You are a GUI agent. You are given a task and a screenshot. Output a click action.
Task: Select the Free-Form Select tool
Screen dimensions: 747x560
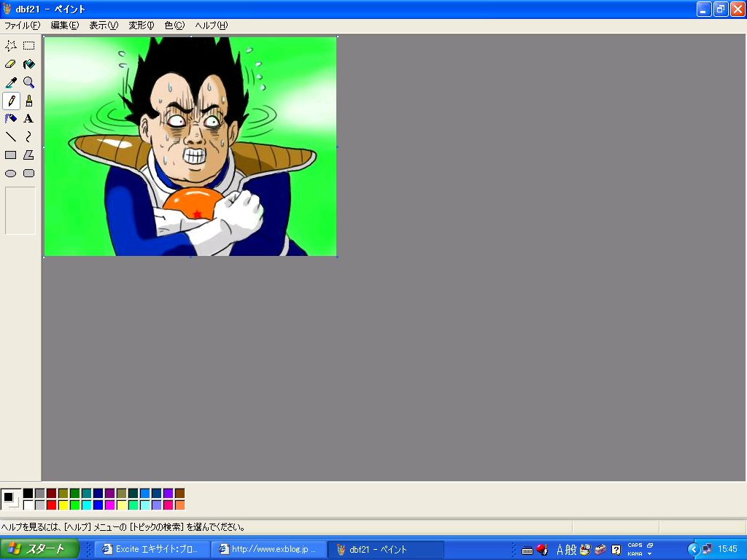pos(10,46)
